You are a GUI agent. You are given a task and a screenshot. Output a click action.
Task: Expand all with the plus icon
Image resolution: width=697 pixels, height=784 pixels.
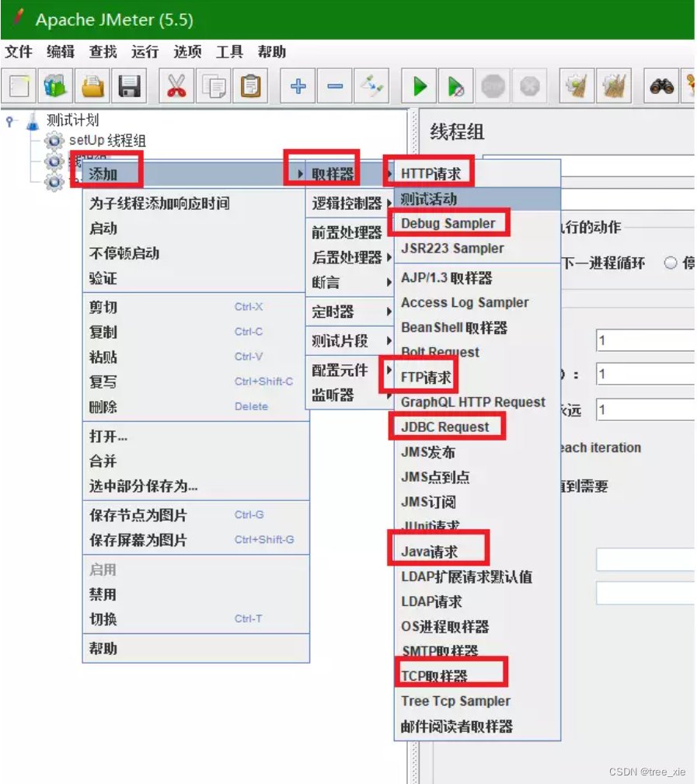pyautogui.click(x=298, y=86)
